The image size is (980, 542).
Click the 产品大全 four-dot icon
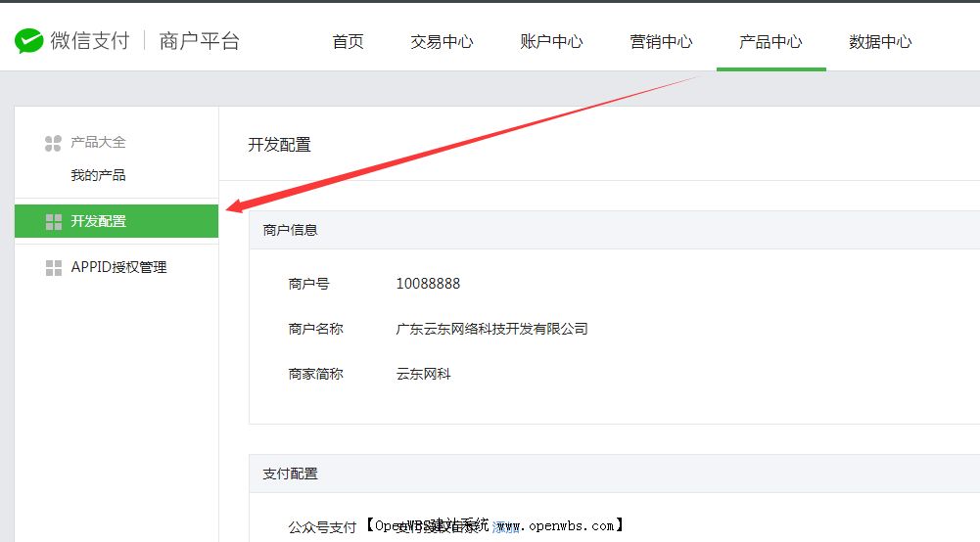pos(53,143)
